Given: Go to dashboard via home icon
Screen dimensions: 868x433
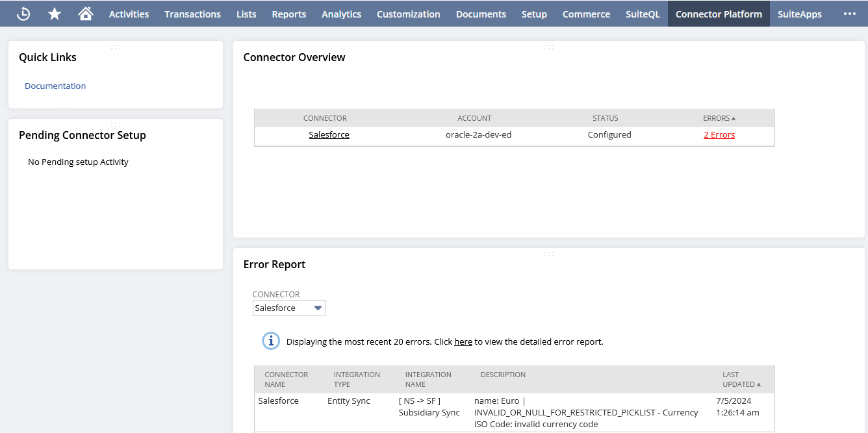Looking at the screenshot, I should 86,13.
